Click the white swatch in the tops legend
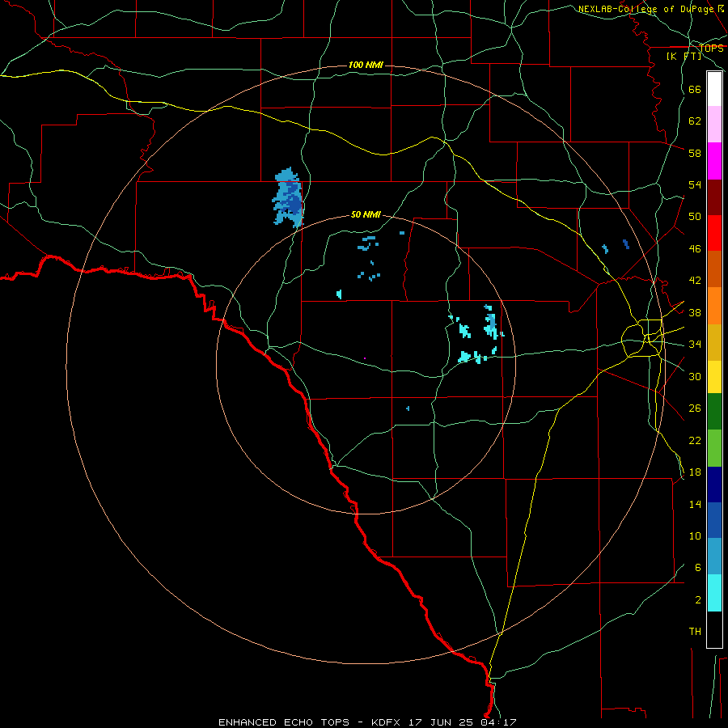728x728 pixels. click(714, 89)
